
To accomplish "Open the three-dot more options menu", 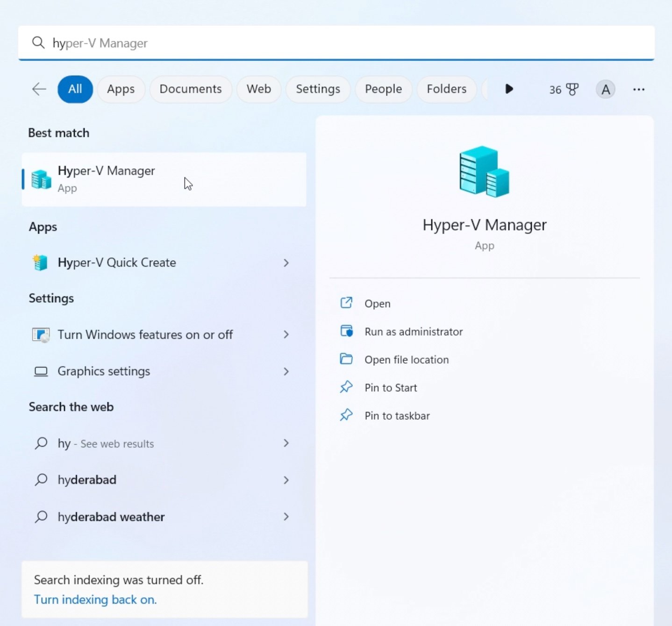I will tap(638, 89).
